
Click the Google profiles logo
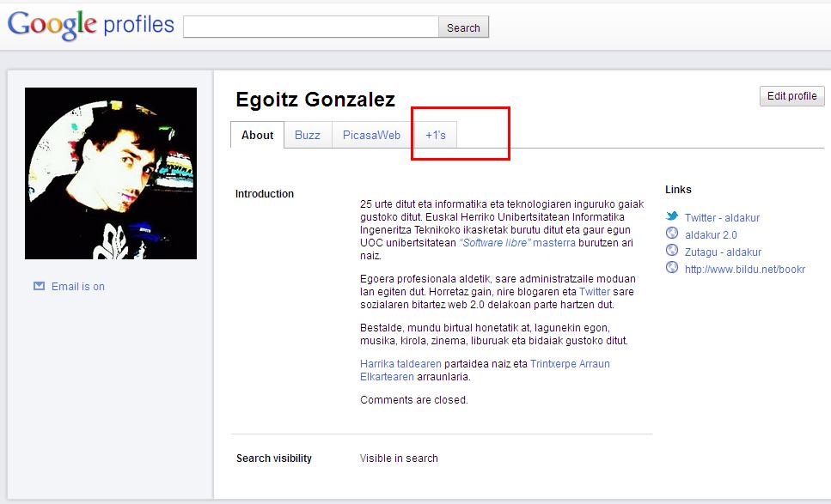pyautogui.click(x=90, y=25)
